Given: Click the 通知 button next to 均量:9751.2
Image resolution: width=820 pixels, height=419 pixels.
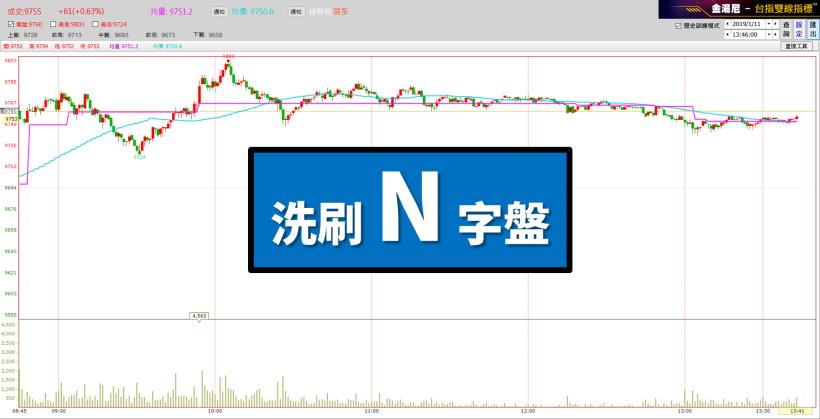Looking at the screenshot, I should tap(219, 12).
